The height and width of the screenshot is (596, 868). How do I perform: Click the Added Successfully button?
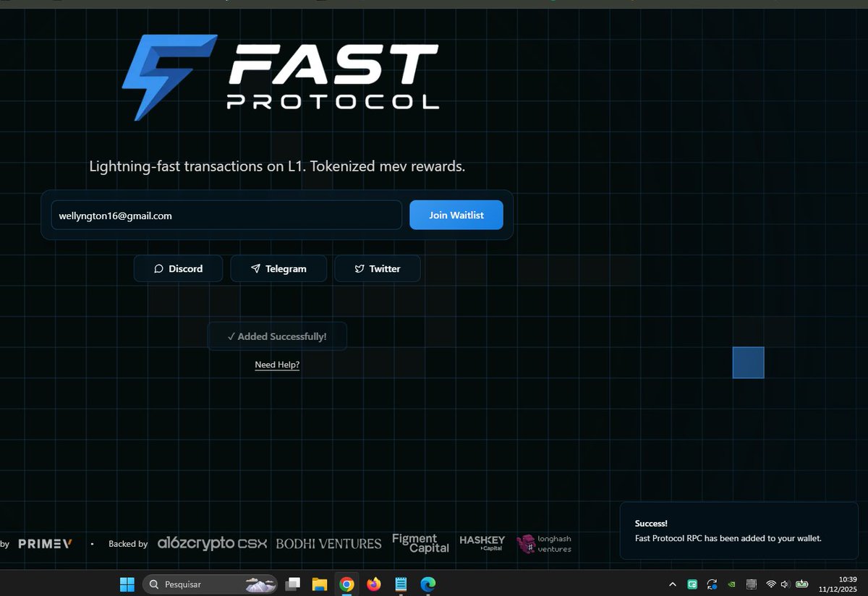click(277, 336)
